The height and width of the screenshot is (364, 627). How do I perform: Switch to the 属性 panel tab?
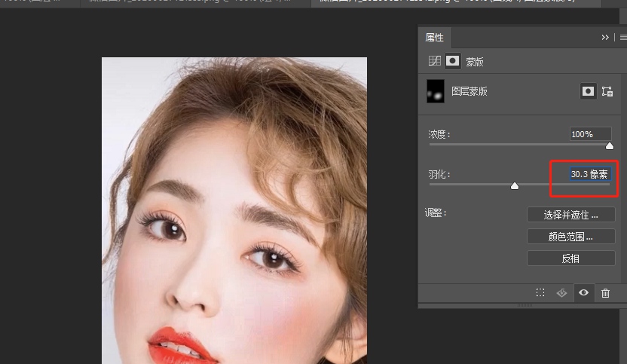click(435, 38)
